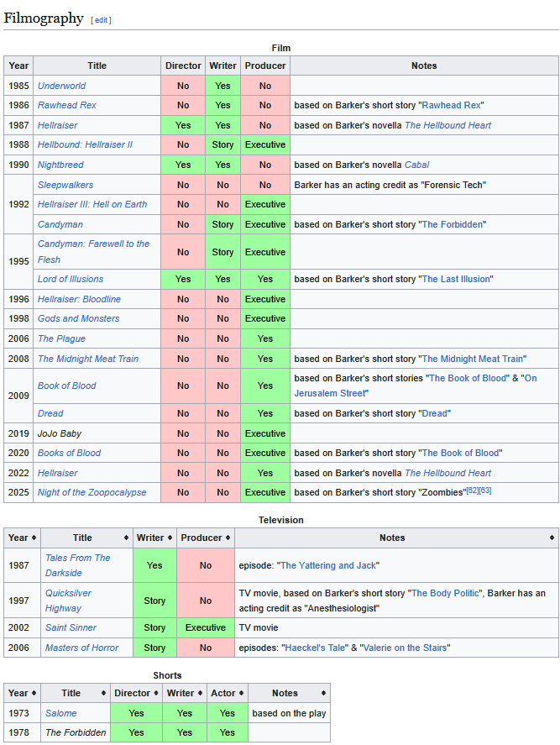Screen dimensions: 560x745
Task: Open The Body Politic link
Action: point(445,594)
